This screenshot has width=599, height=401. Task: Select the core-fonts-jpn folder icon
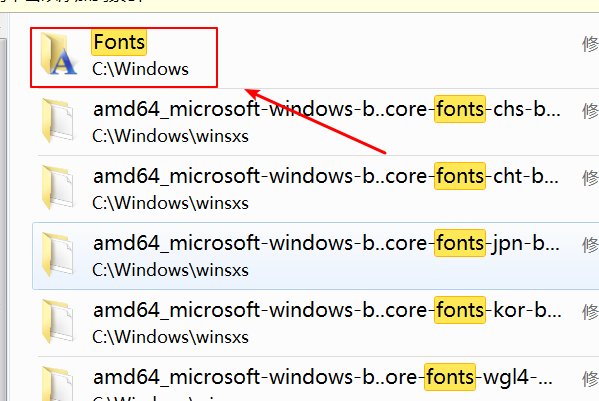(x=57, y=254)
